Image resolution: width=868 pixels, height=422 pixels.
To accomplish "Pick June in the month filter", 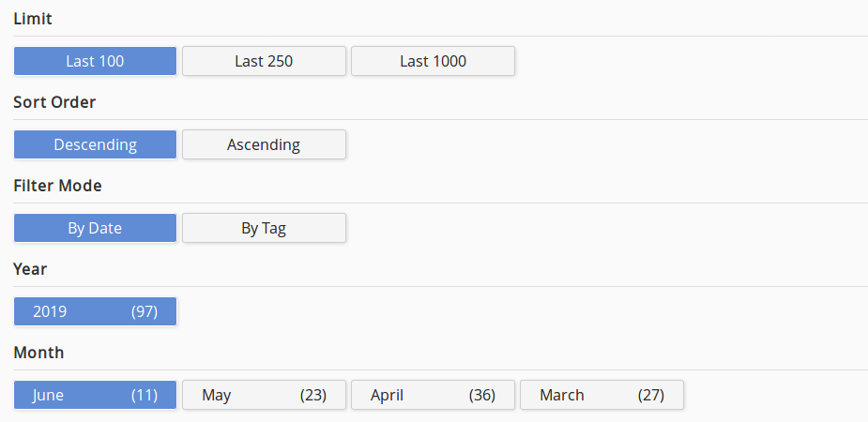I will 95,395.
